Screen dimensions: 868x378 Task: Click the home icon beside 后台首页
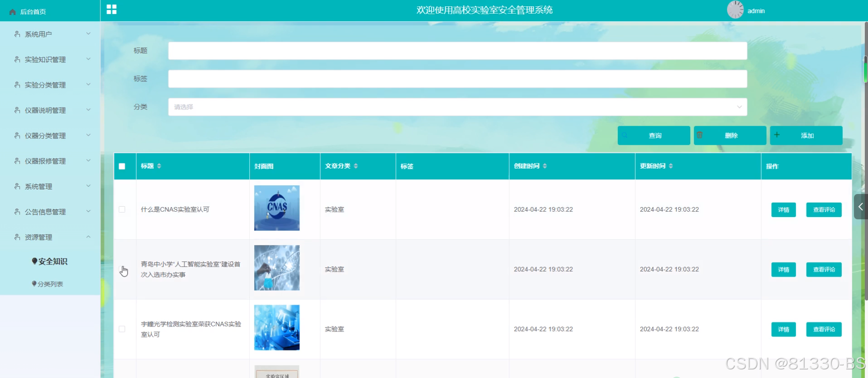pos(13,12)
